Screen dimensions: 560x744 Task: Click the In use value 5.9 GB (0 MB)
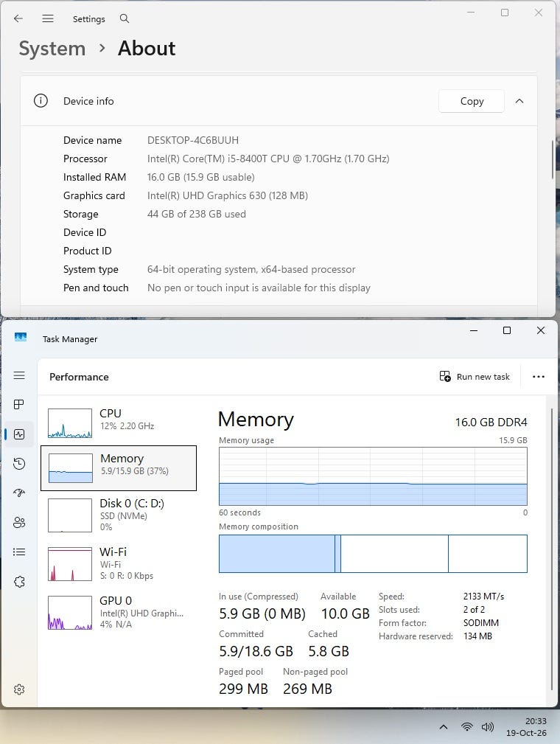coord(262,614)
